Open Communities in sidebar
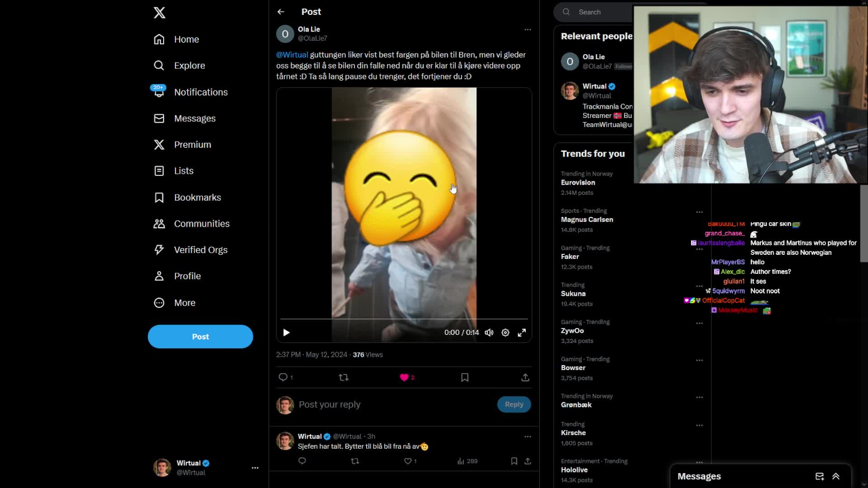Viewport: 868px width, 488px height. click(x=191, y=224)
